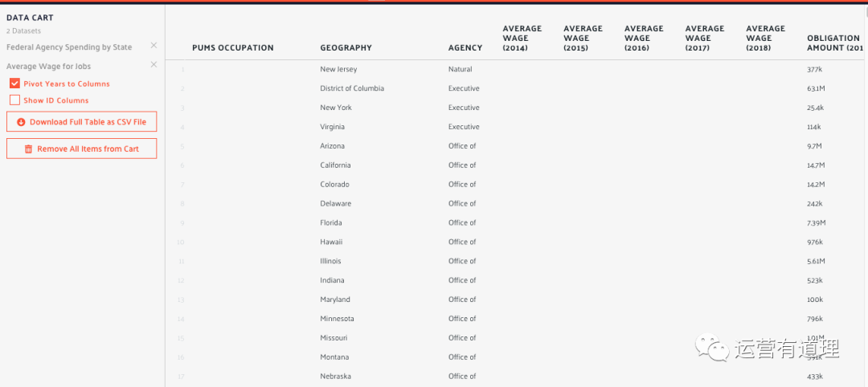This screenshot has width=868, height=387.
Task: Click Average Wage (2018) column header
Action: click(x=766, y=39)
